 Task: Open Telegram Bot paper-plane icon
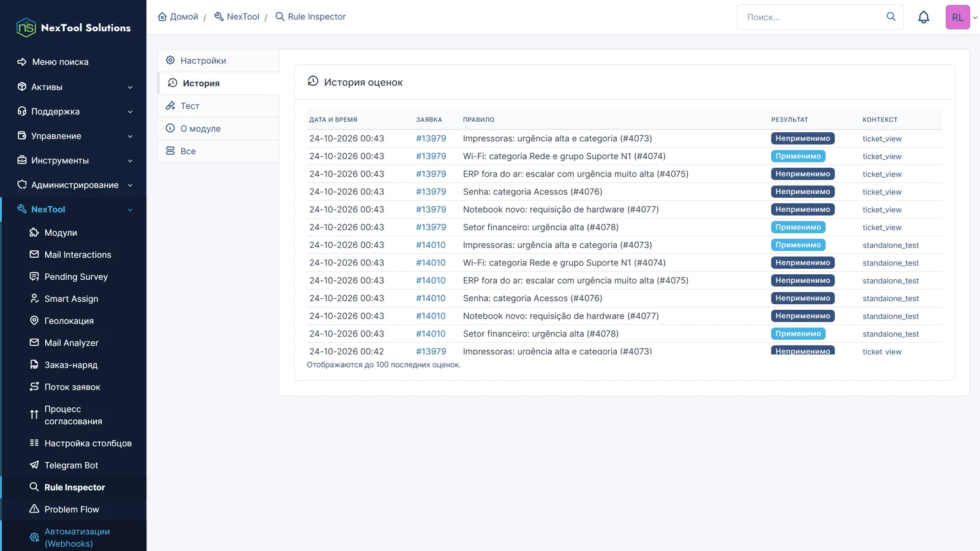click(x=34, y=465)
